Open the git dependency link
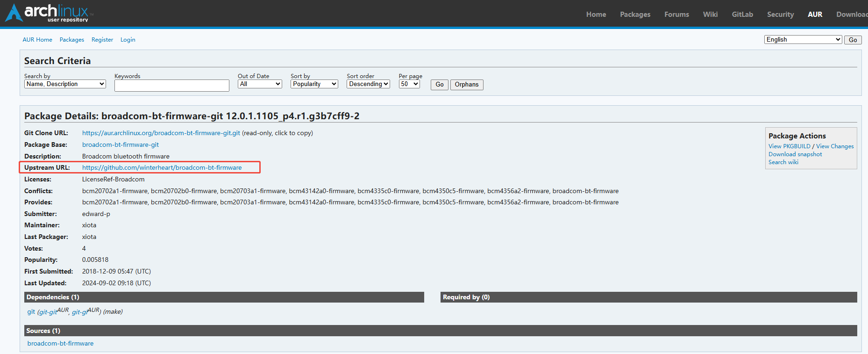 31,312
